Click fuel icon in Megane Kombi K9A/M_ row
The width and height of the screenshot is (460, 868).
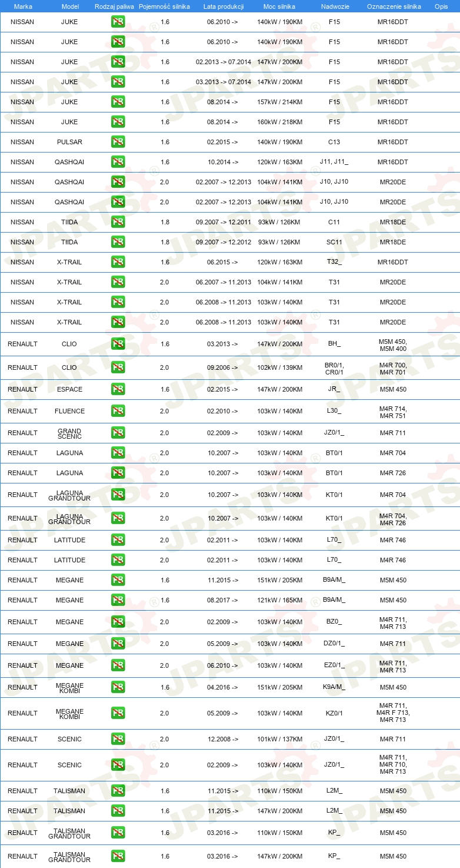118,687
